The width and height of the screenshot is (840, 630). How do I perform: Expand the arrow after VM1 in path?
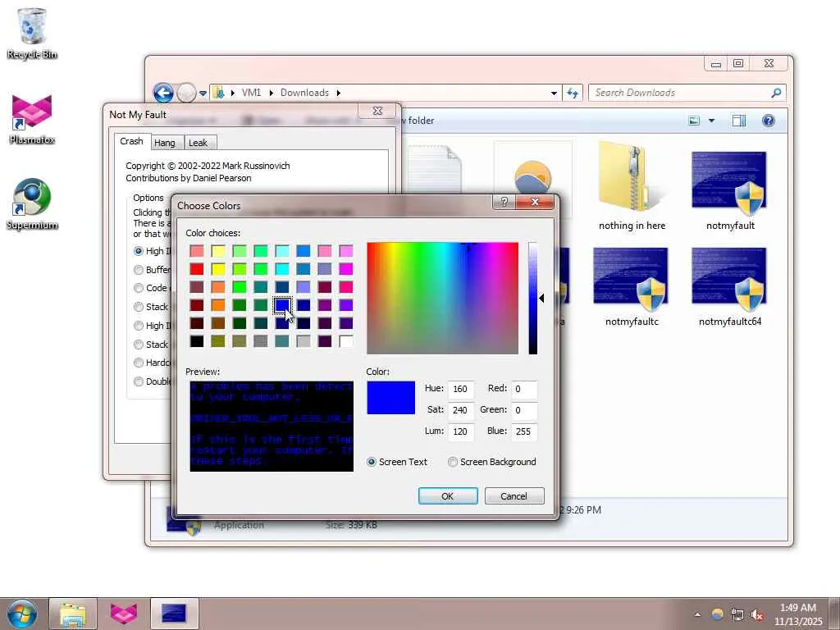(271, 93)
